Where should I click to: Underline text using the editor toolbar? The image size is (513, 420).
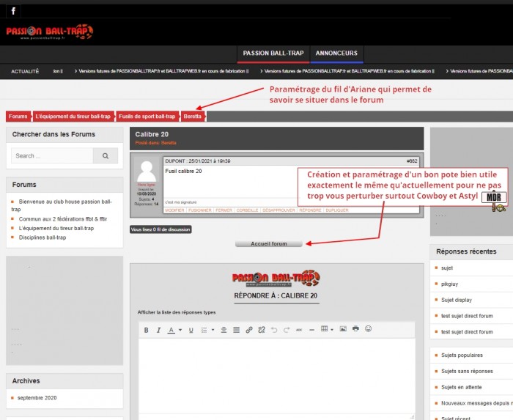pyautogui.click(x=191, y=330)
